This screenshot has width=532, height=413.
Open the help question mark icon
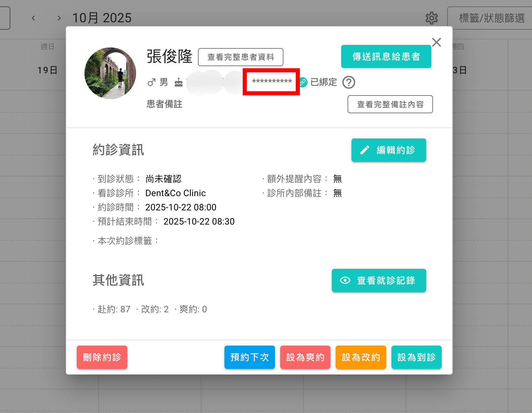pyautogui.click(x=349, y=82)
